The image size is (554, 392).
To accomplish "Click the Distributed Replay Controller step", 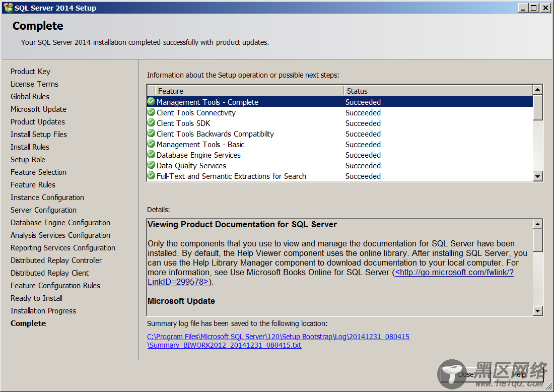I will [56, 260].
